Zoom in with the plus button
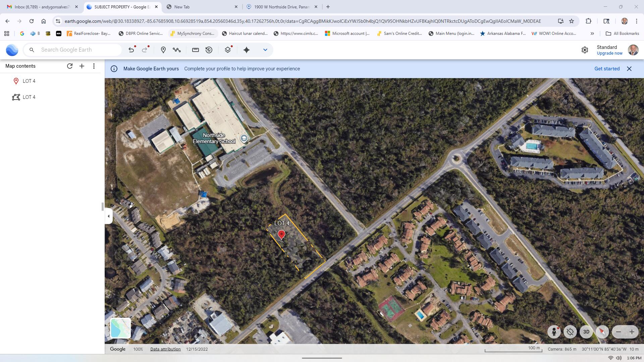 pos(632,332)
